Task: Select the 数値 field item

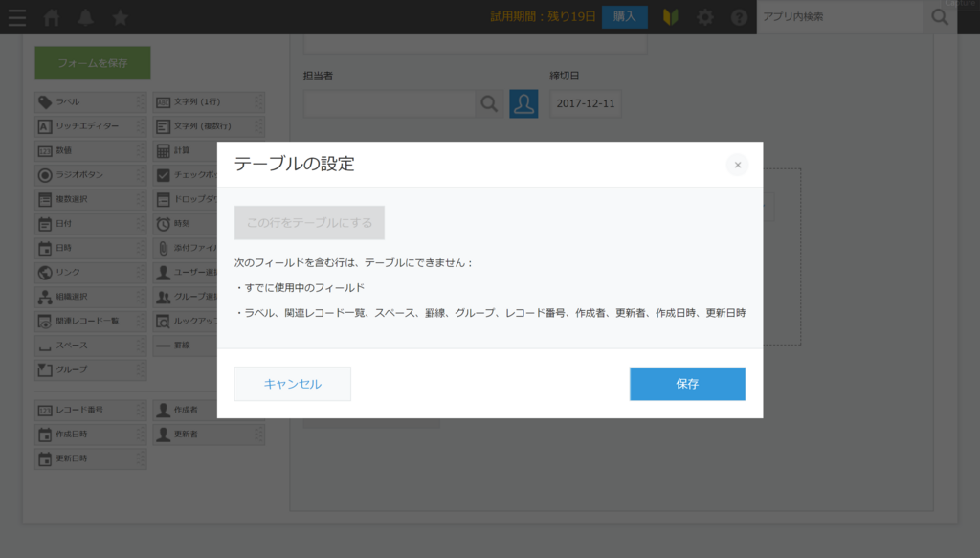Action: click(x=91, y=150)
